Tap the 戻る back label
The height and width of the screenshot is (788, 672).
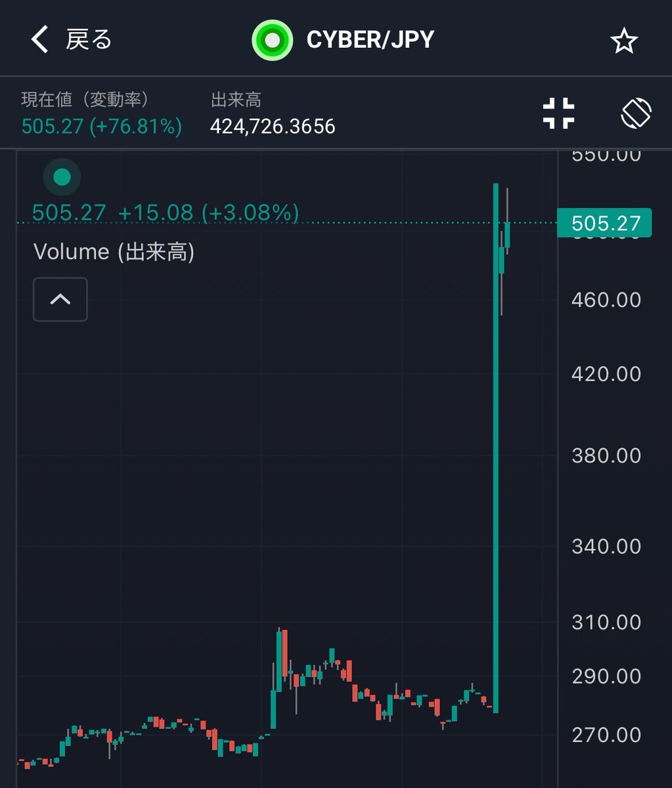tap(89, 40)
